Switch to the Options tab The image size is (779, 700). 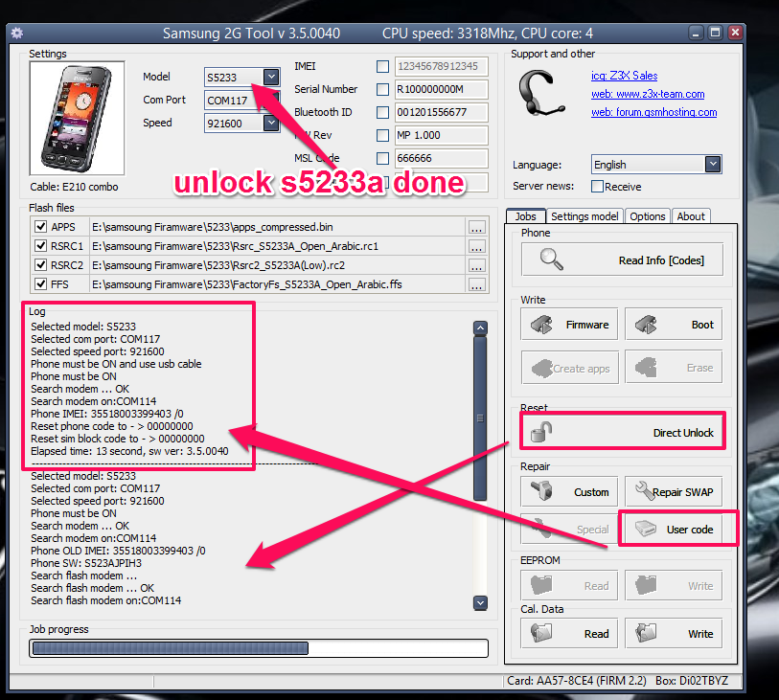[648, 216]
